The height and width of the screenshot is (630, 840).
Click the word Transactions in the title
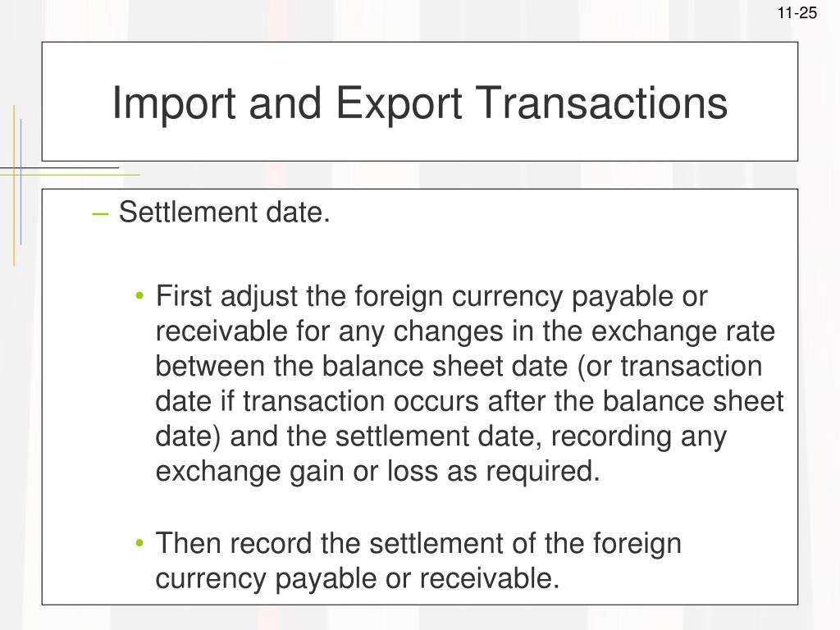click(601, 103)
